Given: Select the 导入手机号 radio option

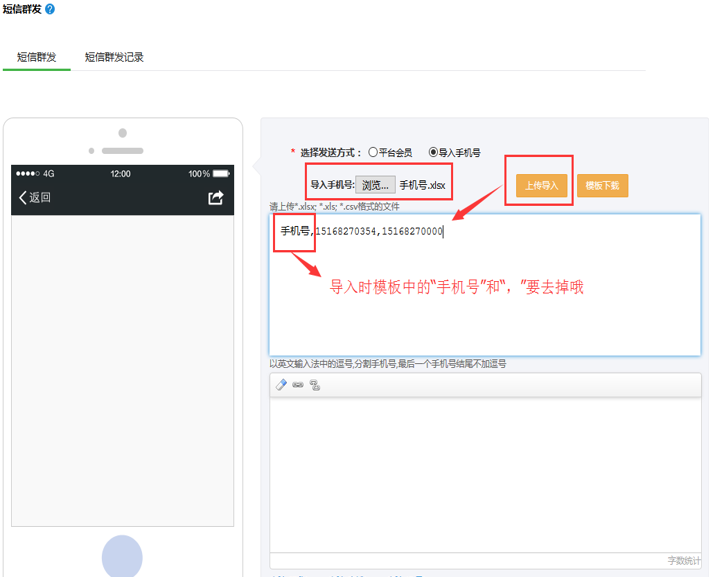Looking at the screenshot, I should pyautogui.click(x=433, y=153).
